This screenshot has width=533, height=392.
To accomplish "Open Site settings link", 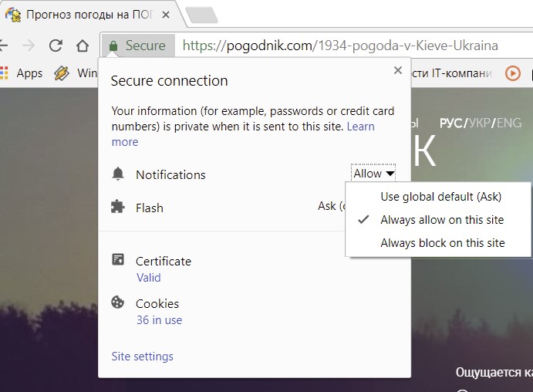I will 143,357.
